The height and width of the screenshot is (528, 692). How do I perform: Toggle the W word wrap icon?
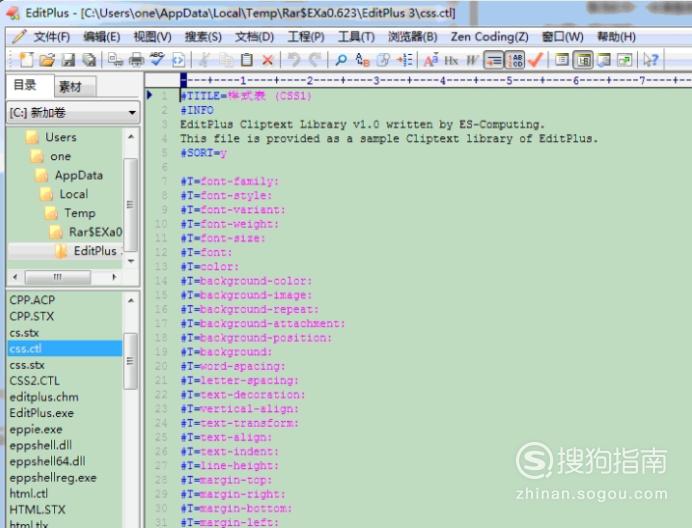(x=472, y=60)
